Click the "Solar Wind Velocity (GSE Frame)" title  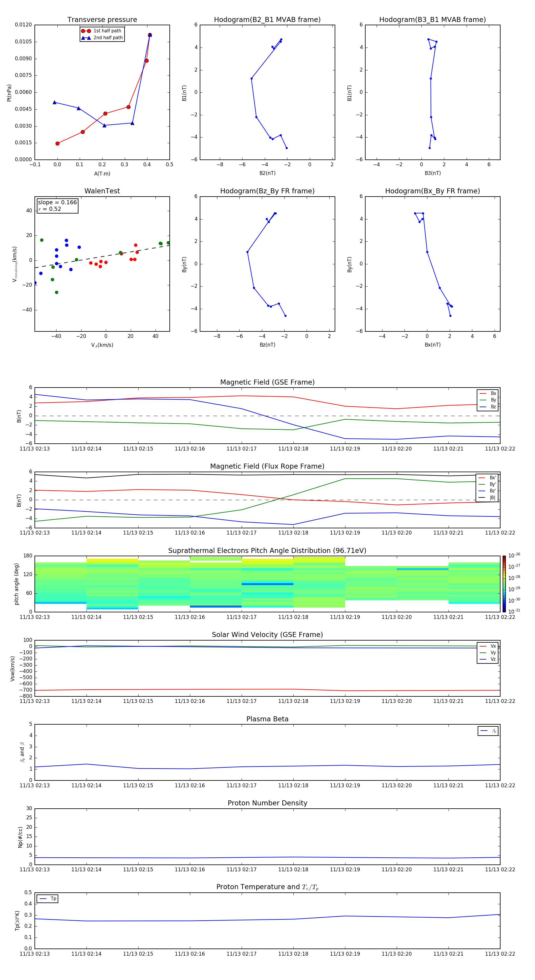click(x=267, y=635)
